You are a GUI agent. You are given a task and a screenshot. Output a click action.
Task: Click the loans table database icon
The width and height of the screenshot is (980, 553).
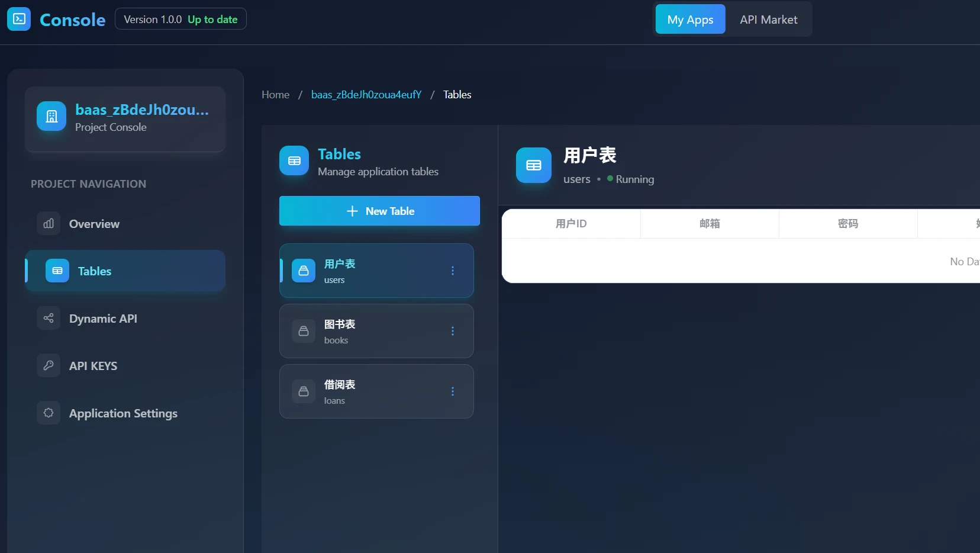click(304, 391)
